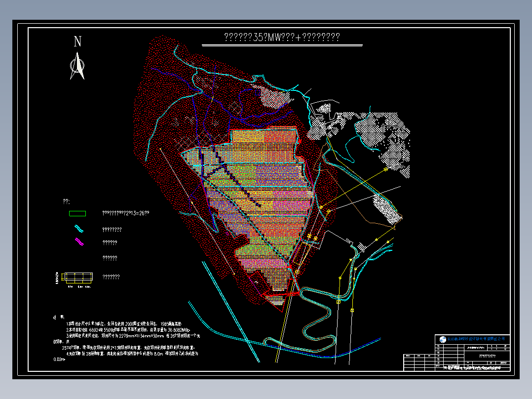This screenshot has width=532, height=399.
Task: Click notes line mentioning 6692 and 550Wp
Action: (128, 330)
